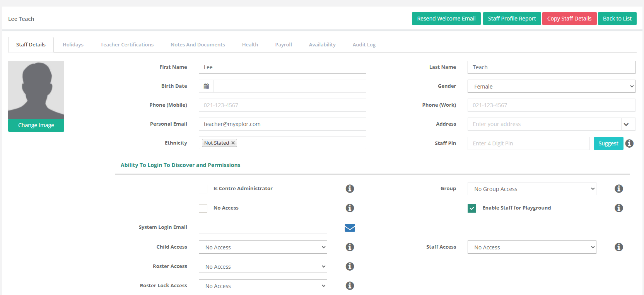Screen dimensions: 644x295
Task: Click the Change Image button
Action: [x=36, y=125]
